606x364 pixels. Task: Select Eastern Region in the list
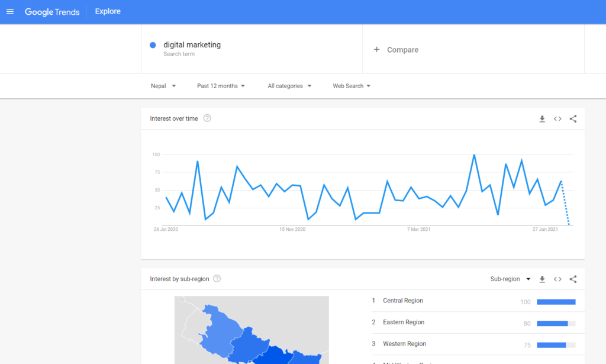tap(404, 322)
